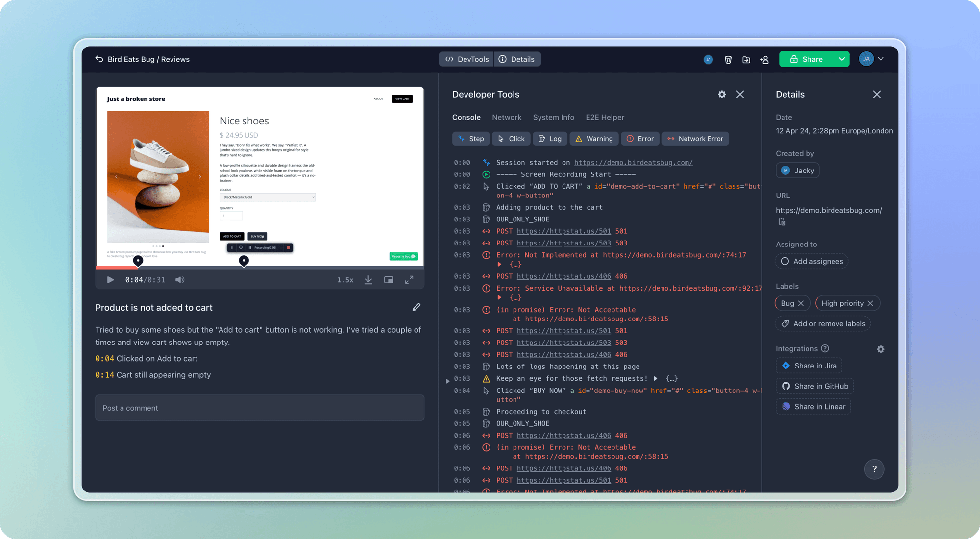Open the Share options dropdown chevron
The image size is (980, 539).
pos(842,59)
